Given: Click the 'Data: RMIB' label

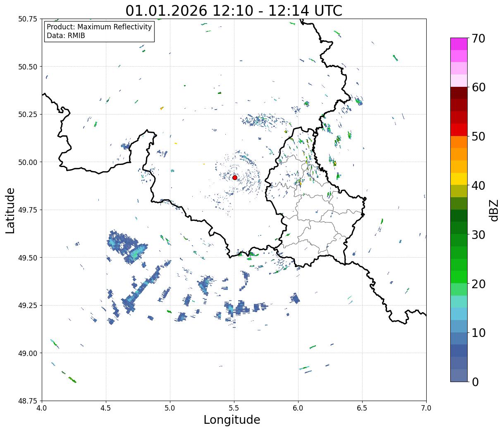Looking at the screenshot, I should tap(66, 36).
